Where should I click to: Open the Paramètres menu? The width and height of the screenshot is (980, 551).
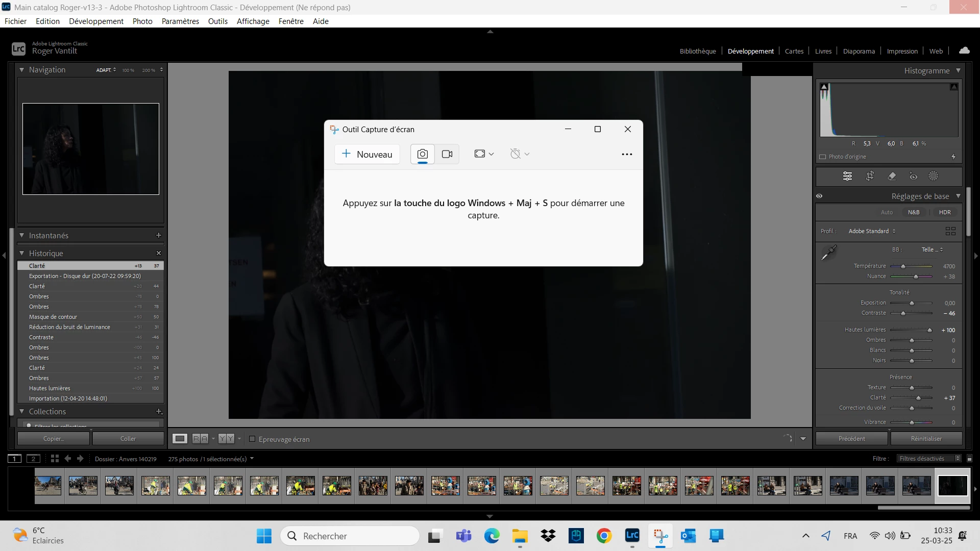tap(180, 21)
